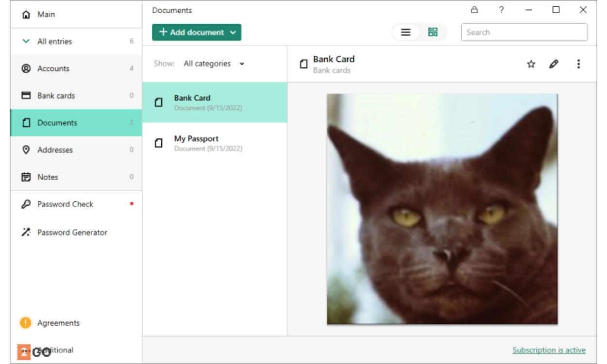Expand the Add document dropdown arrow

pos(233,33)
